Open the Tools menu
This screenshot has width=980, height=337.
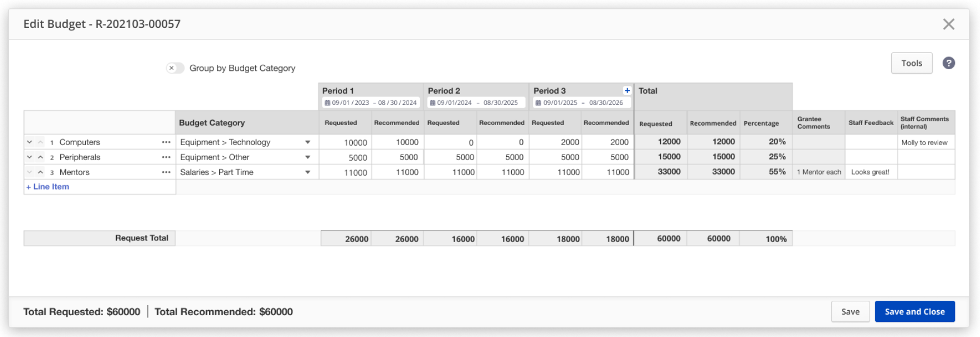click(x=911, y=63)
